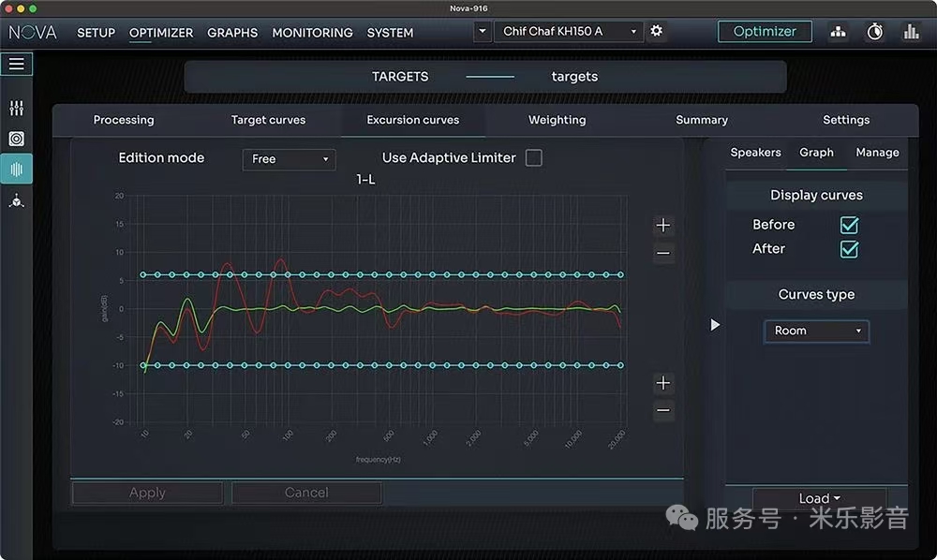Enable the Use Adaptive Limiter checkbox
Image resolution: width=937 pixels, height=560 pixels.
(533, 158)
